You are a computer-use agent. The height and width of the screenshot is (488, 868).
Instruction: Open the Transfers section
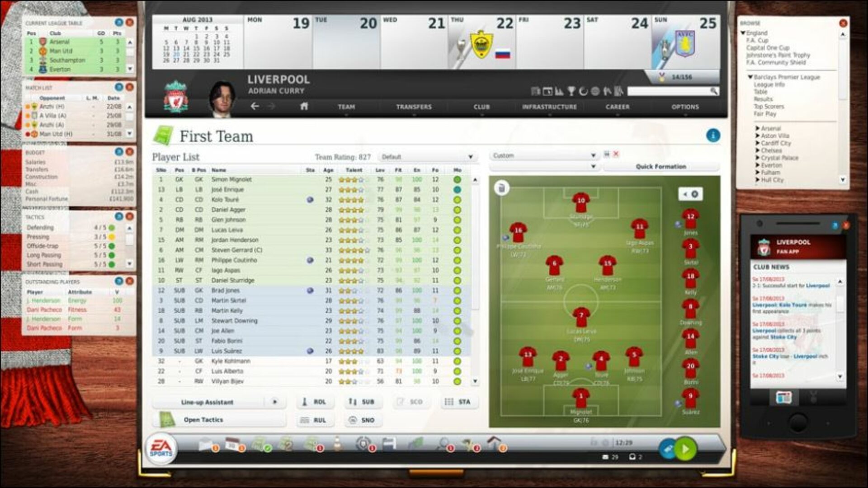pyautogui.click(x=414, y=106)
